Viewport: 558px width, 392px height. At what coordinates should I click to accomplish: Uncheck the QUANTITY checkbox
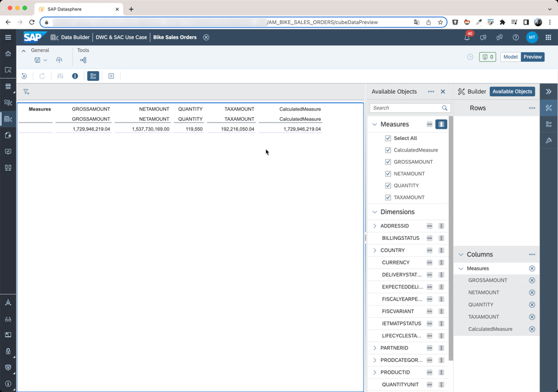tap(388, 185)
